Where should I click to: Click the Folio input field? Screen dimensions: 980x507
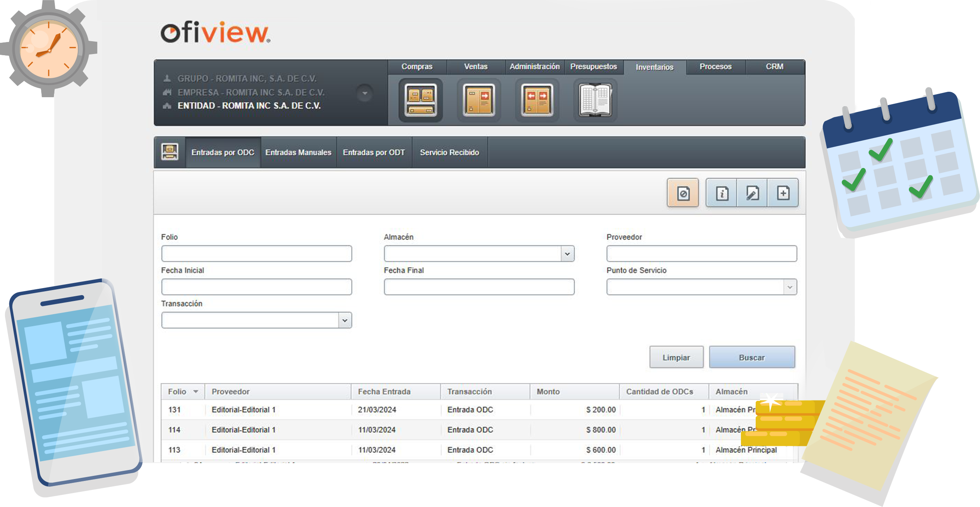coord(257,254)
